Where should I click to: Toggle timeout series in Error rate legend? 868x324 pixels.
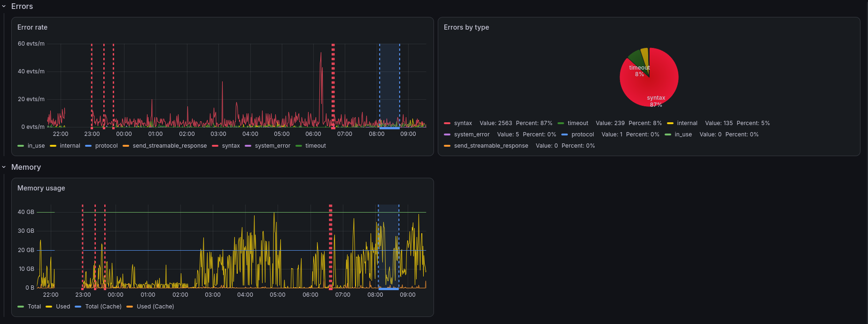tap(316, 146)
